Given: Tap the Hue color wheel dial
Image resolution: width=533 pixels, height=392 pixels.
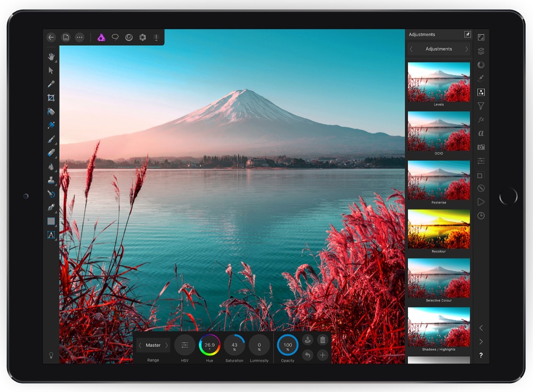Looking at the screenshot, I should [x=209, y=345].
